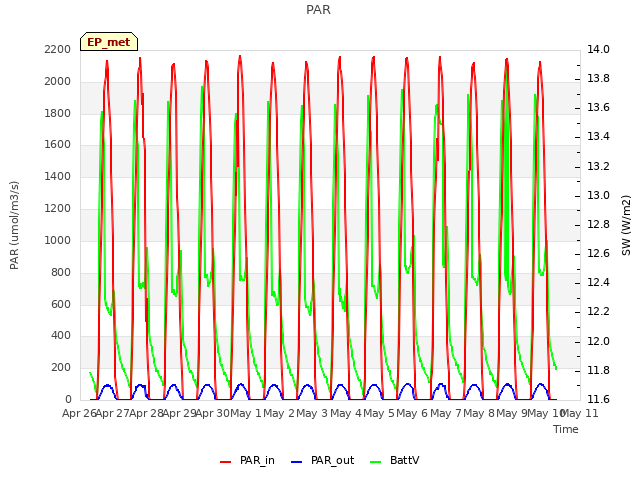Click the 14.0 right axis value
The image size is (640, 480).
(x=598, y=50)
